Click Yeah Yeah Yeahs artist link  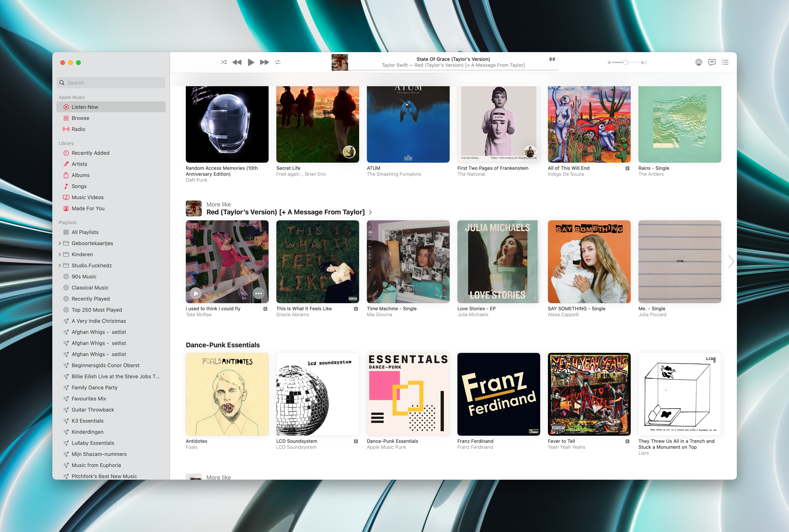click(567, 447)
